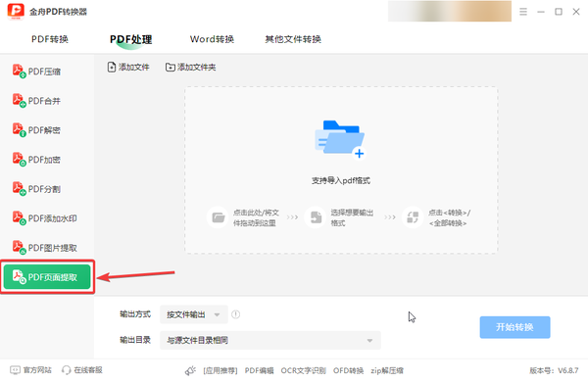Switch to the PDF转换 tab

click(50, 39)
